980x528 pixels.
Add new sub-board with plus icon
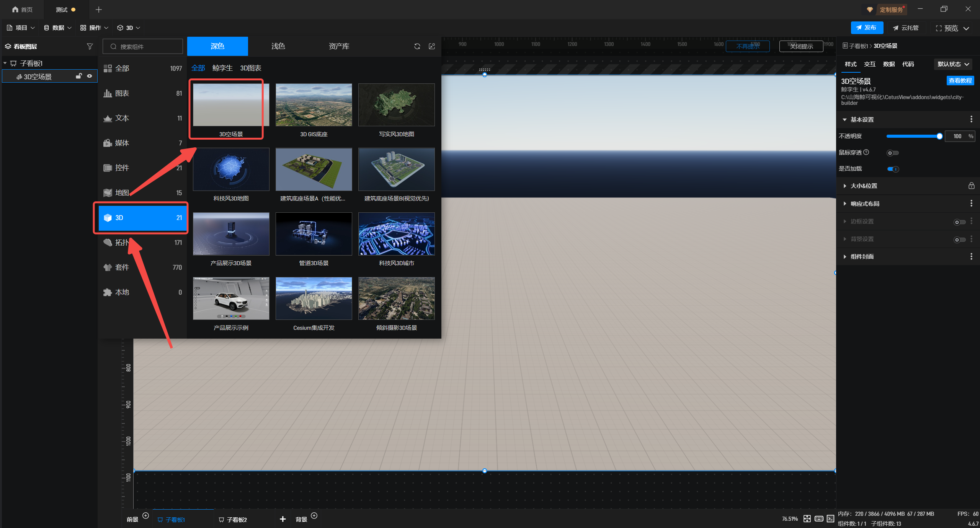click(x=283, y=519)
